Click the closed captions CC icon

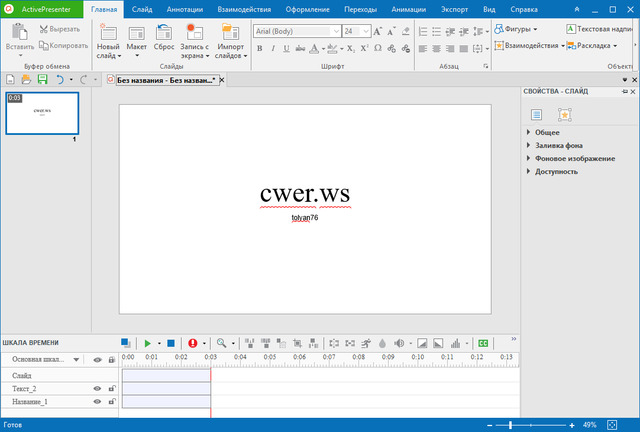click(483, 342)
